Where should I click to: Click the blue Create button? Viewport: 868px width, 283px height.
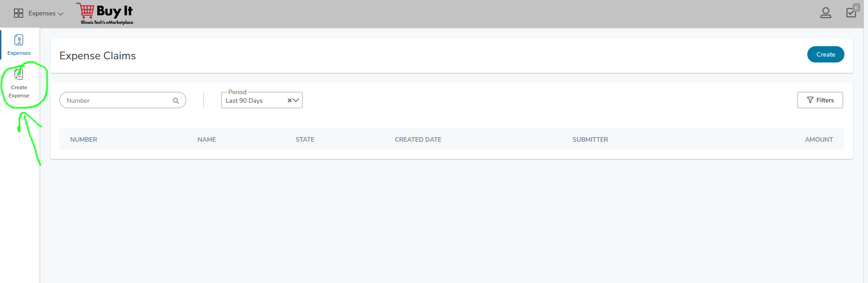[x=825, y=54]
